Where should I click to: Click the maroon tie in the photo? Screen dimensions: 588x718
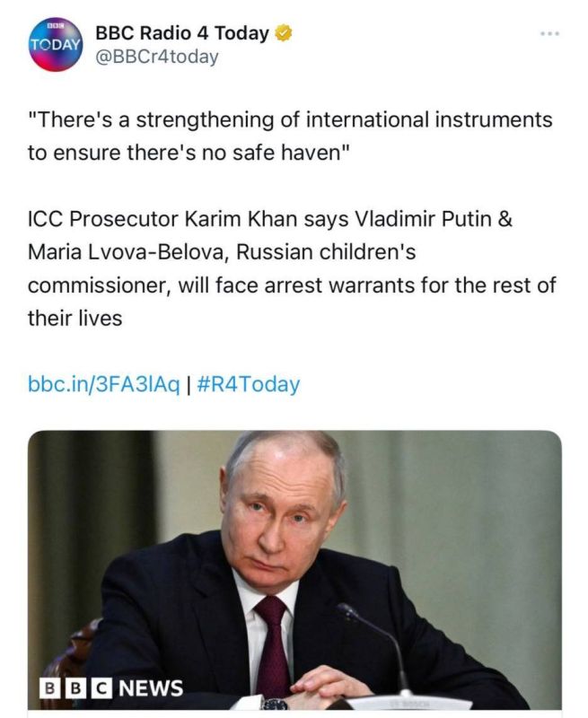tap(272, 645)
